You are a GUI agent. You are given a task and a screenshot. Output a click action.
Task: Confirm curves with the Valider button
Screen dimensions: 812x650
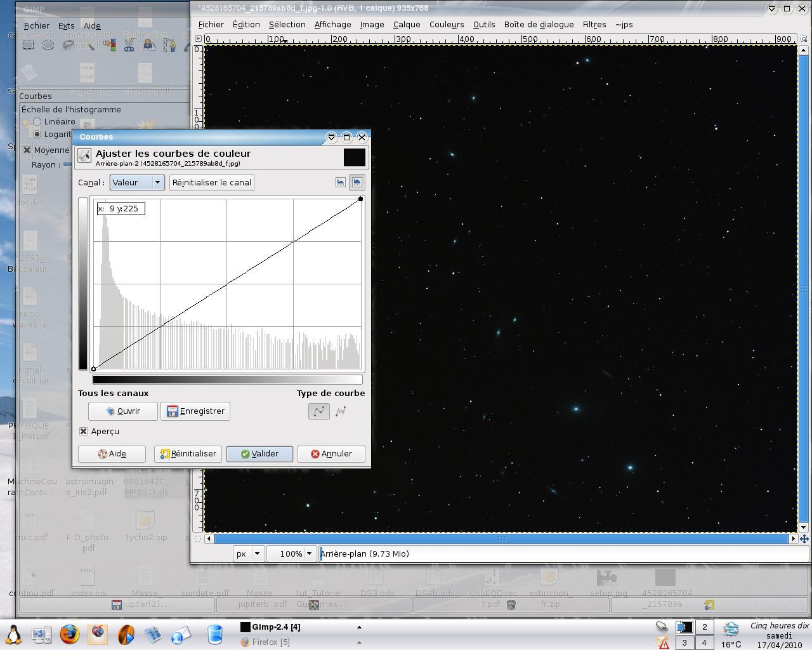pos(259,454)
